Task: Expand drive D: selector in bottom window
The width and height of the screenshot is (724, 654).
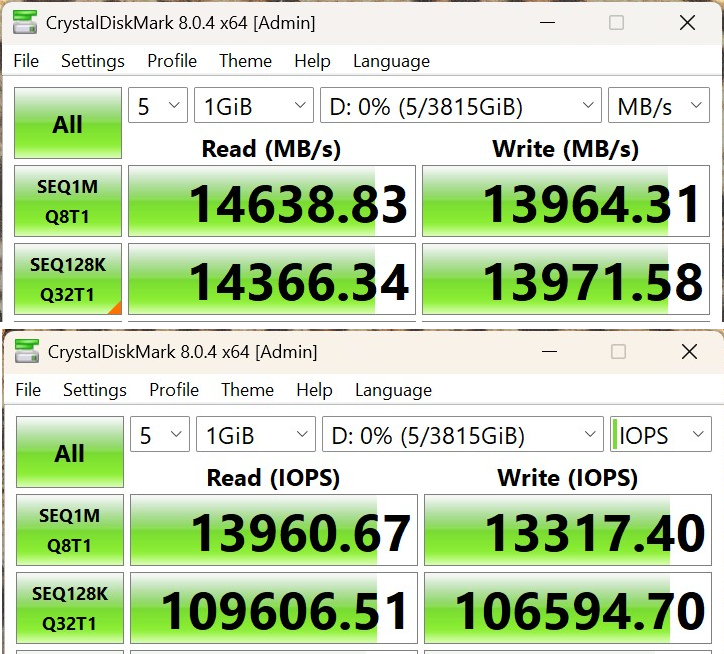Action: 463,434
